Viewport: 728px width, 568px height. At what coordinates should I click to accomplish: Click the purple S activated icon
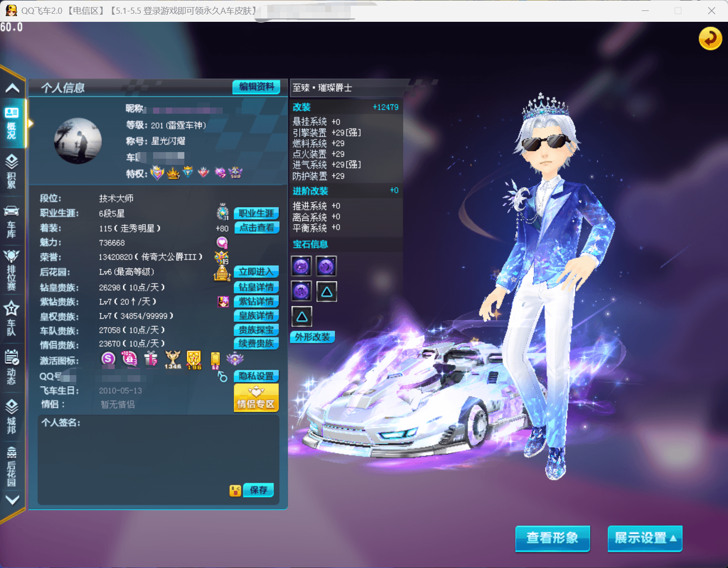tap(108, 359)
